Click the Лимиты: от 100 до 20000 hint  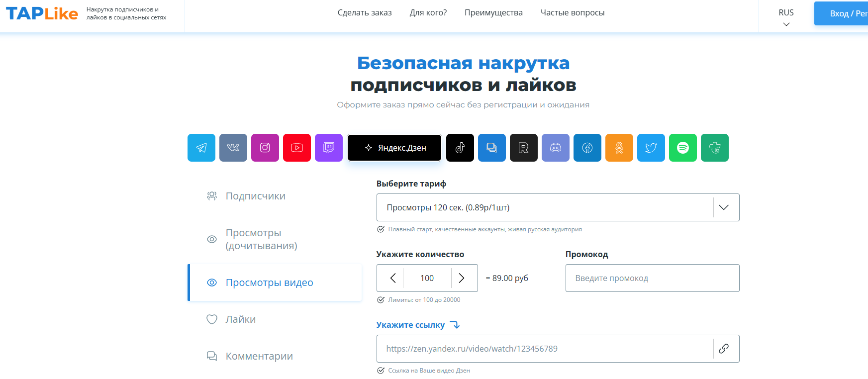point(424,300)
